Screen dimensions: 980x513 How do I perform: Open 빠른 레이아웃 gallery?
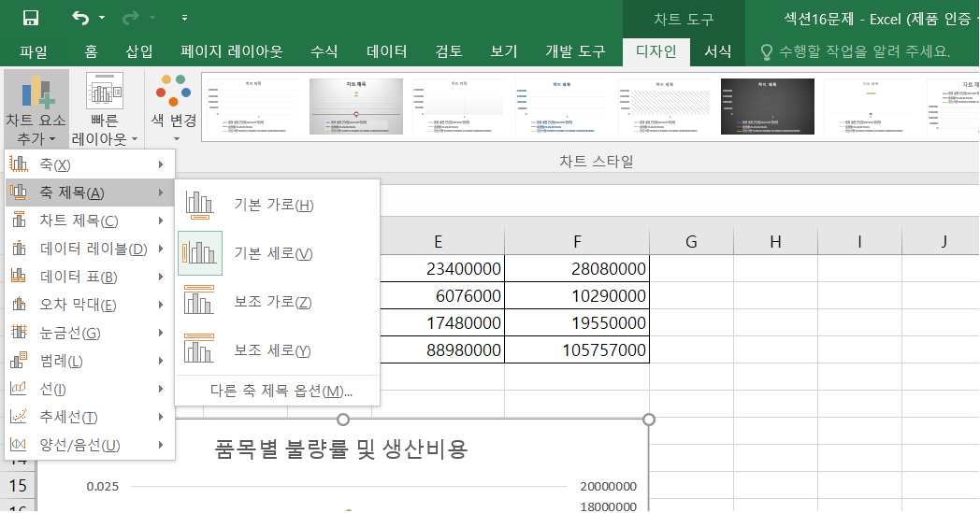(105, 107)
